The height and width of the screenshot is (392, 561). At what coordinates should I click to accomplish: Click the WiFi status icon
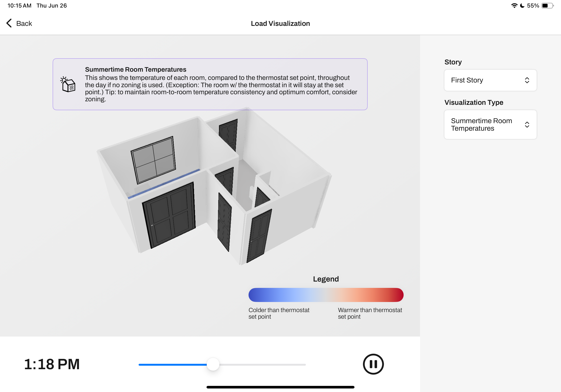514,5
